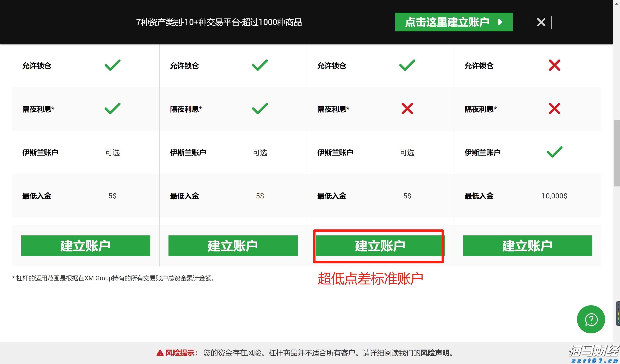Screen dimensions: 620x364
Task: Open the help chat bubble icon
Action: pos(591,319)
